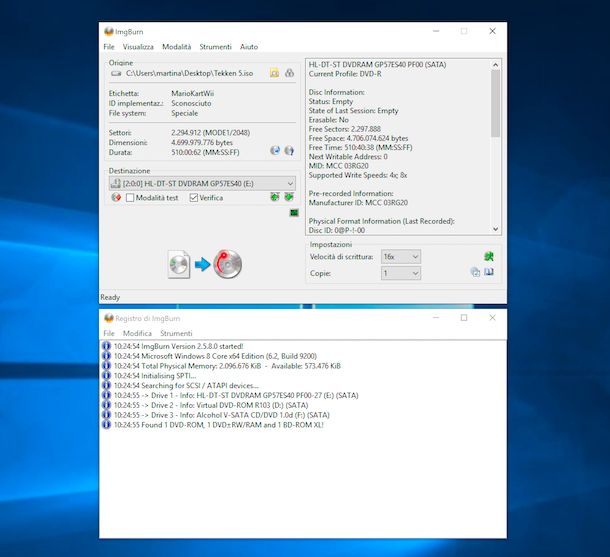Click the blue arrow disc icon beside Durata
Image resolution: width=610 pixels, height=557 pixels.
point(275,151)
